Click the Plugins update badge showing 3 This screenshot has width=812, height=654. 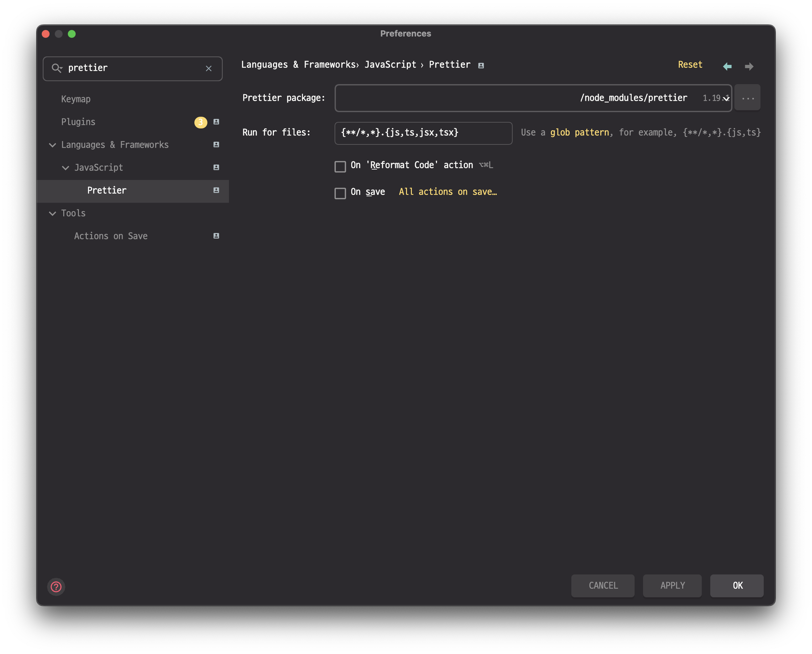coord(201,122)
